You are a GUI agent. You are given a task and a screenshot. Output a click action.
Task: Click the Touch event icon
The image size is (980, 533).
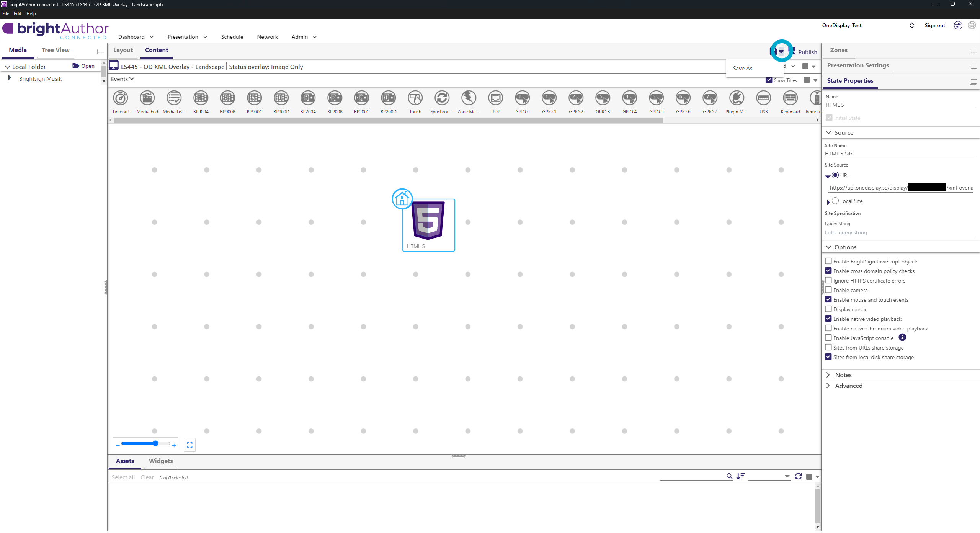click(x=415, y=98)
